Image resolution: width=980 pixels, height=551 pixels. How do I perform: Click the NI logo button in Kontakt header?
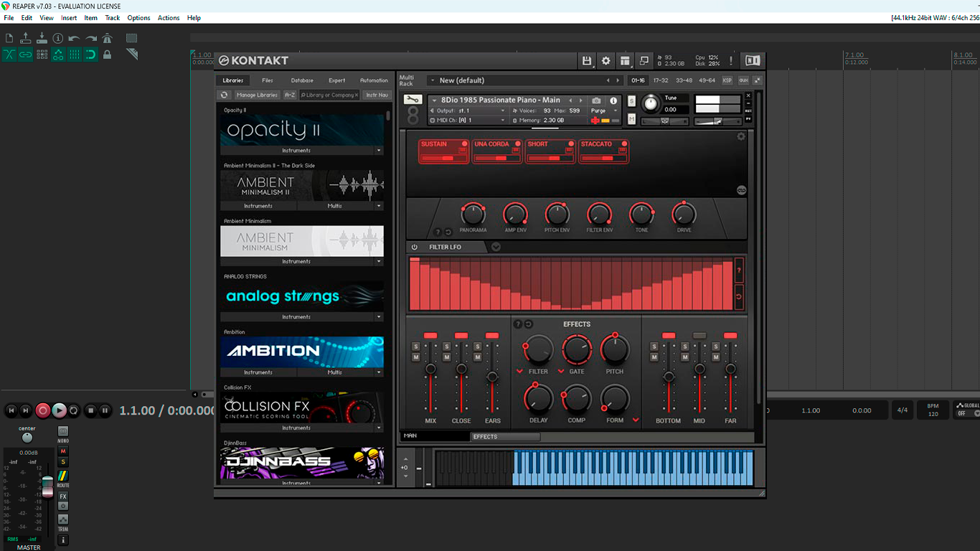[752, 61]
